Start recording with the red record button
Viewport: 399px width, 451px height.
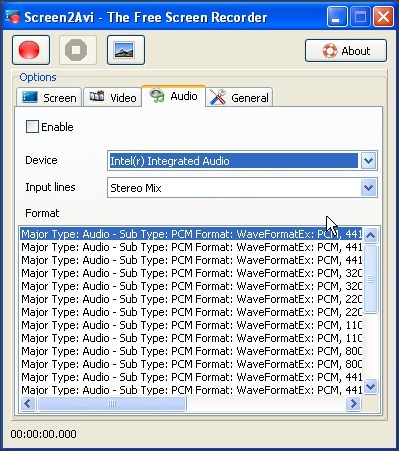pyautogui.click(x=31, y=50)
